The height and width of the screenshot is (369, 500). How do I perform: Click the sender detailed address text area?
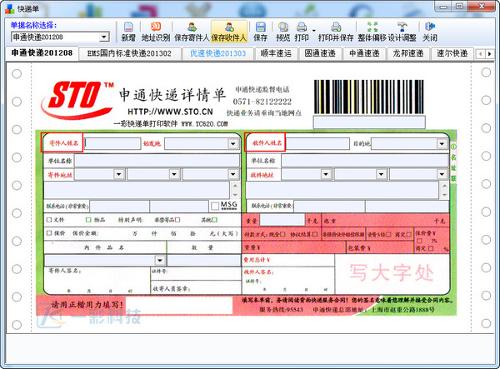(x=137, y=190)
